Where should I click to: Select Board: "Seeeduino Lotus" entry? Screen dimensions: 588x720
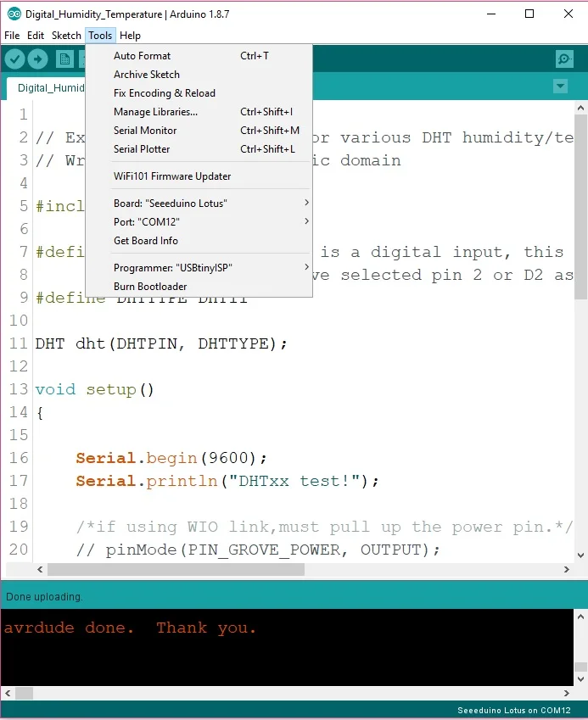pos(199,204)
